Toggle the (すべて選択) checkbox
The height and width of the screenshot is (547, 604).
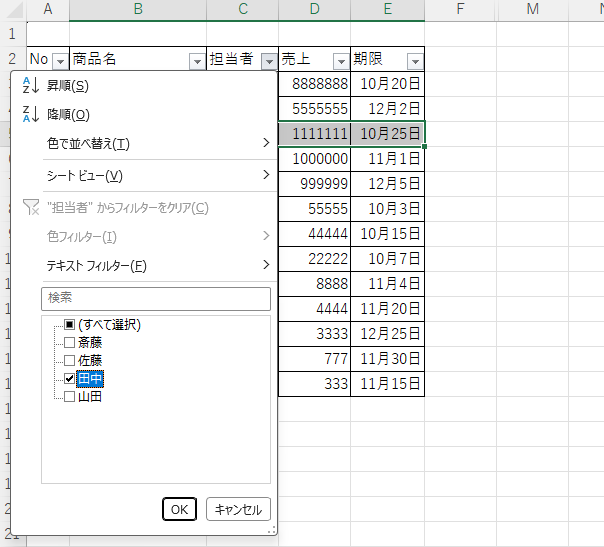point(69,324)
